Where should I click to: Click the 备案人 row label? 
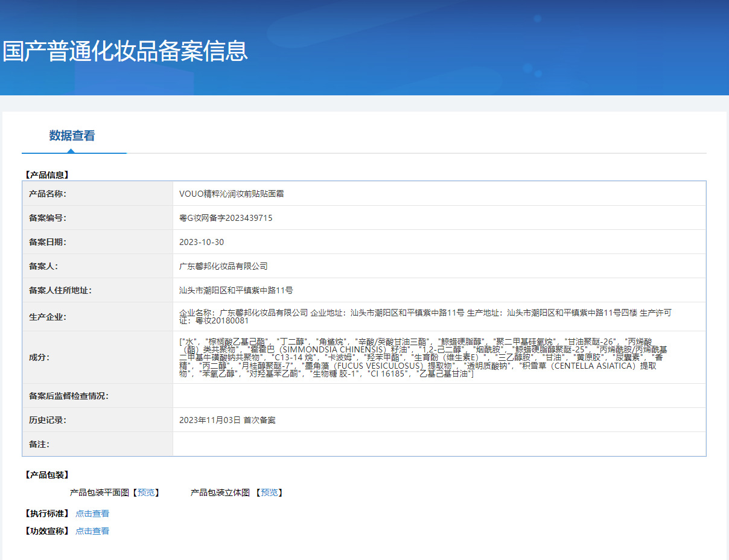pos(43,266)
